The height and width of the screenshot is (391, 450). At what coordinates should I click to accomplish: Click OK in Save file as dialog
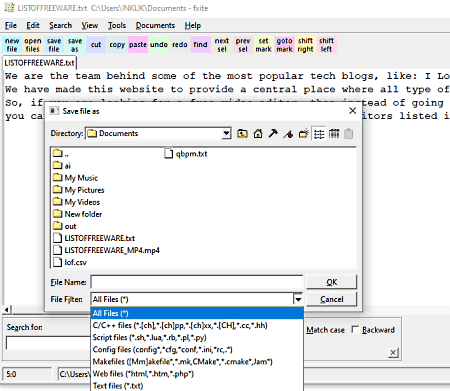[332, 282]
